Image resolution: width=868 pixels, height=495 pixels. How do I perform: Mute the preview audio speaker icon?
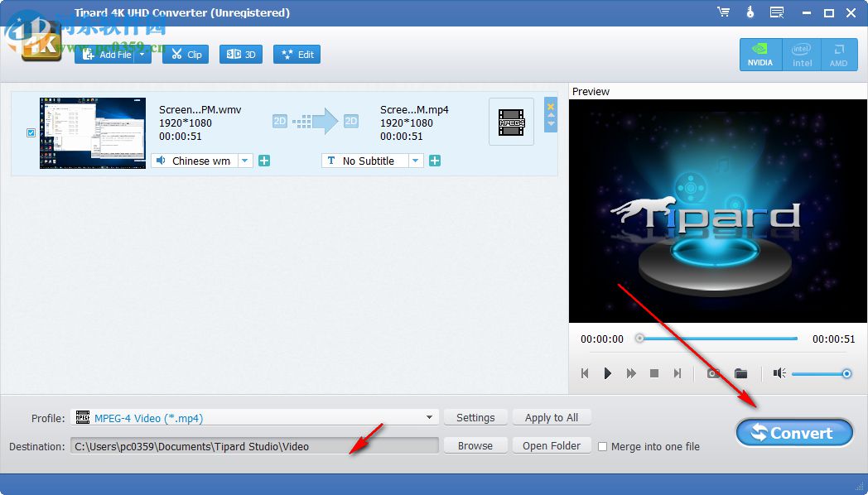[x=779, y=373]
